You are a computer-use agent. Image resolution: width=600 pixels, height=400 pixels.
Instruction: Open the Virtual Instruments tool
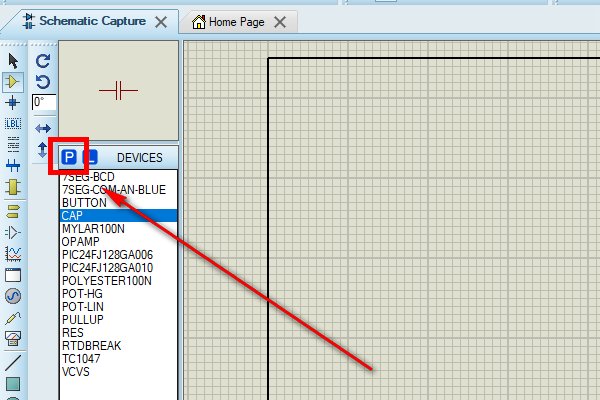tap(13, 338)
